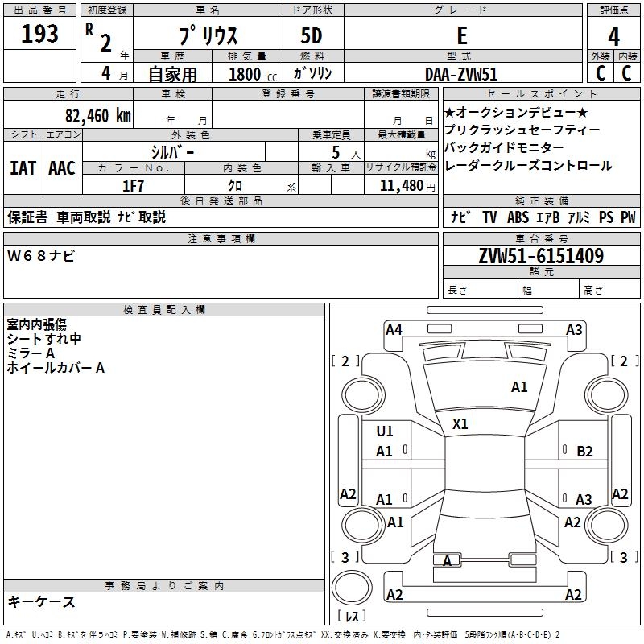This screenshot has width=644, height=644.
Task: Select the lot number 193
Action: pos(39,33)
